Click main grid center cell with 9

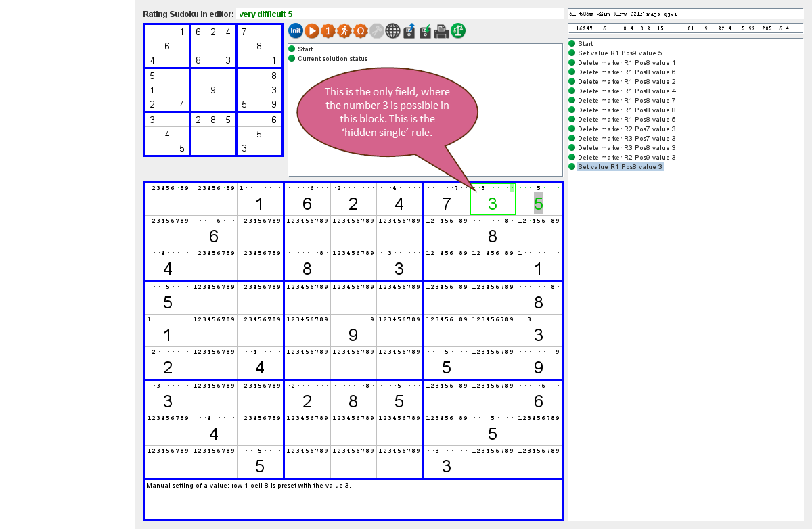coord(353,330)
